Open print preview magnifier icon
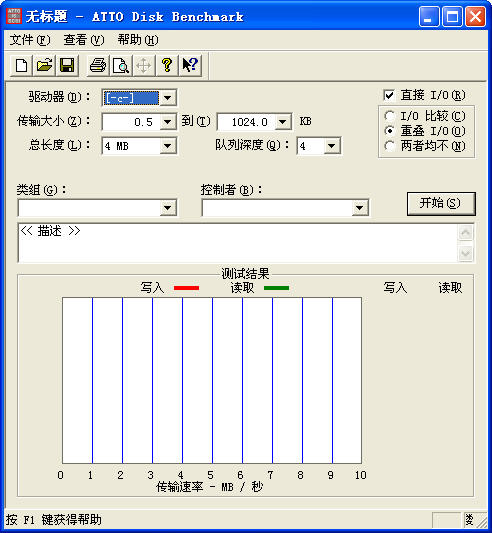 tap(121, 65)
